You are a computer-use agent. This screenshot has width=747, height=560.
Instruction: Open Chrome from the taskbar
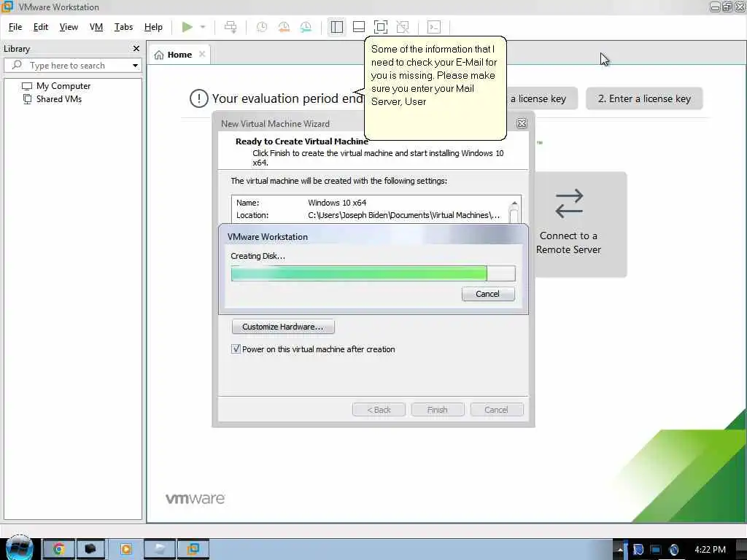point(58,549)
